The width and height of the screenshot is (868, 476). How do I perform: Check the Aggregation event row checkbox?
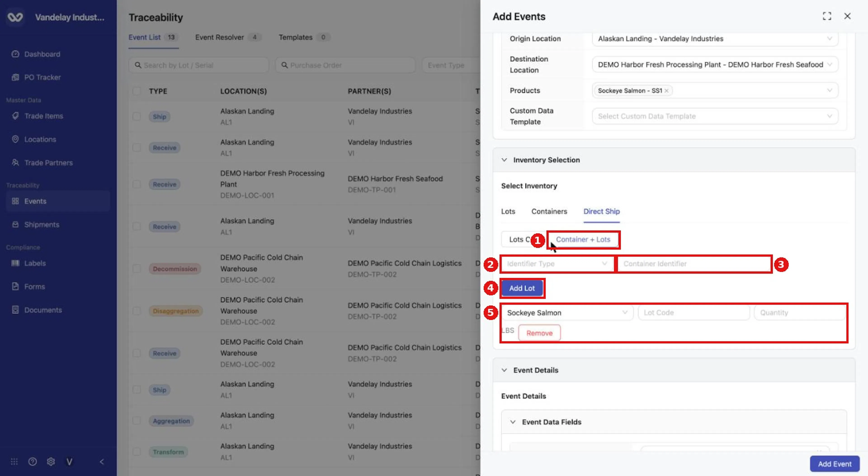click(137, 421)
